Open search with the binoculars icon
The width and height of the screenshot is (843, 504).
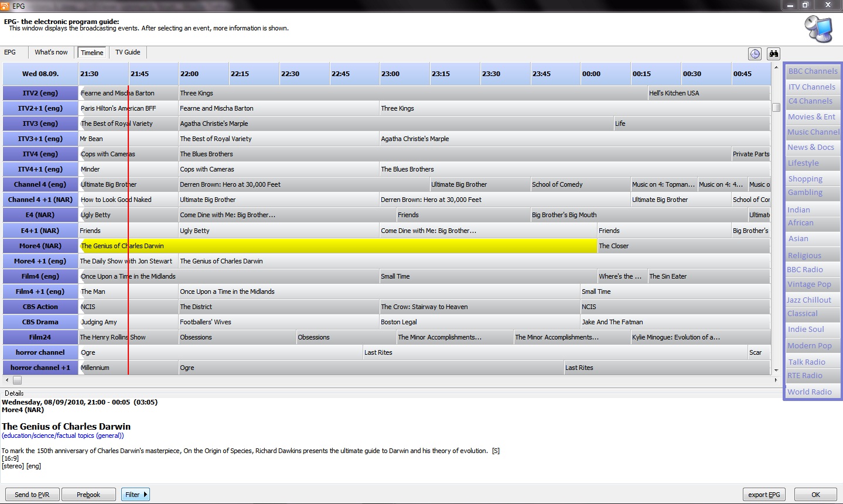(774, 54)
